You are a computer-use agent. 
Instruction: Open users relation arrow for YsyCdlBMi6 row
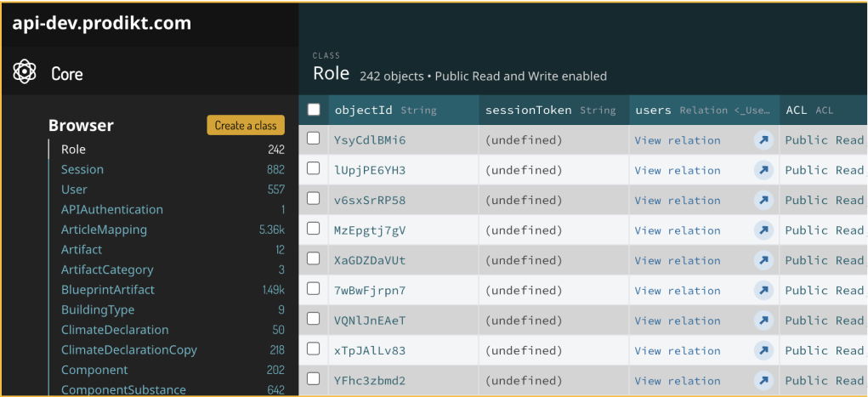[x=763, y=140]
